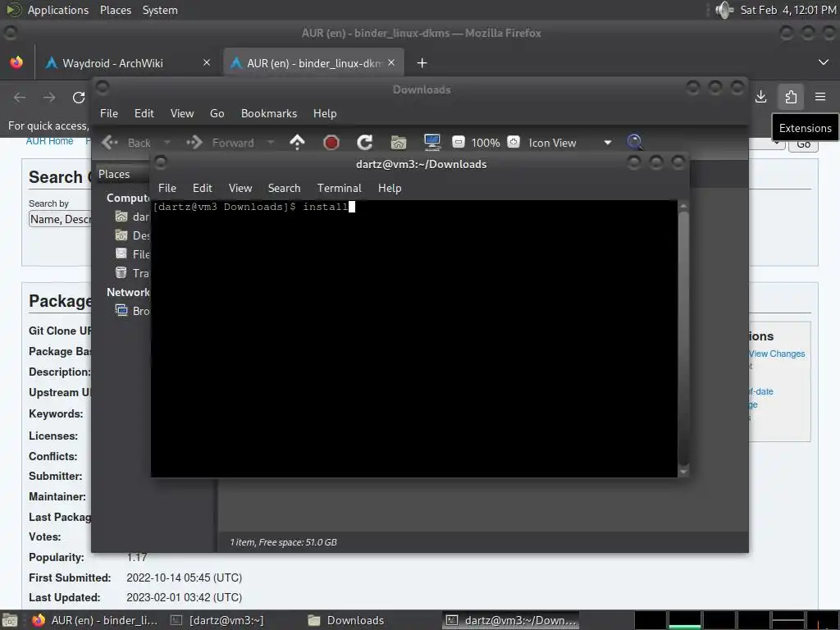Open the Places panel menu
840x630 pixels.
point(116,10)
